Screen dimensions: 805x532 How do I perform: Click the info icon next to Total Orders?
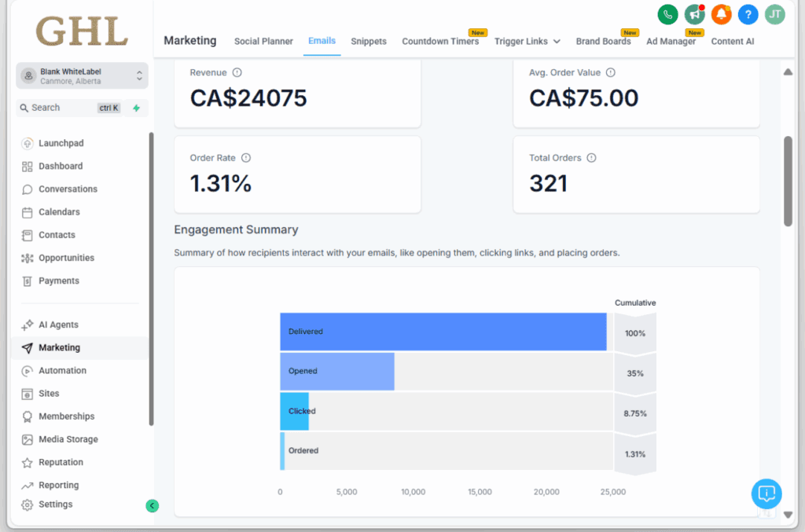point(591,158)
